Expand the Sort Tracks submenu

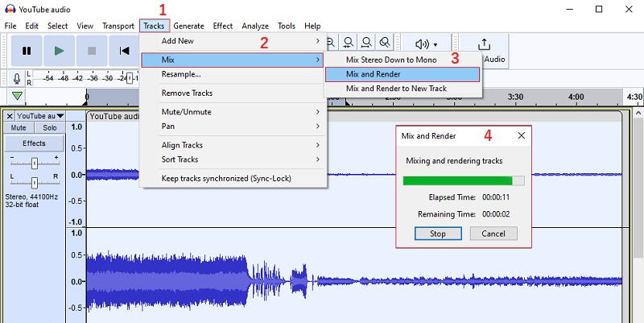pos(233,159)
